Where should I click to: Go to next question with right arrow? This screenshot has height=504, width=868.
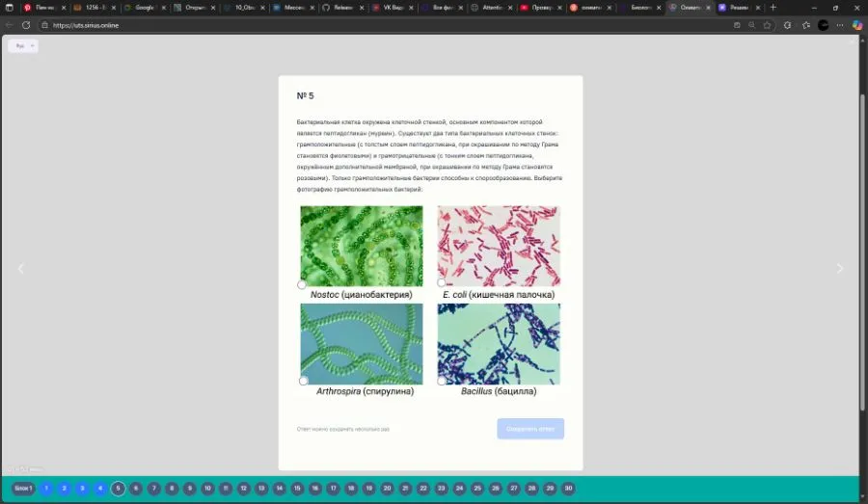(x=839, y=269)
